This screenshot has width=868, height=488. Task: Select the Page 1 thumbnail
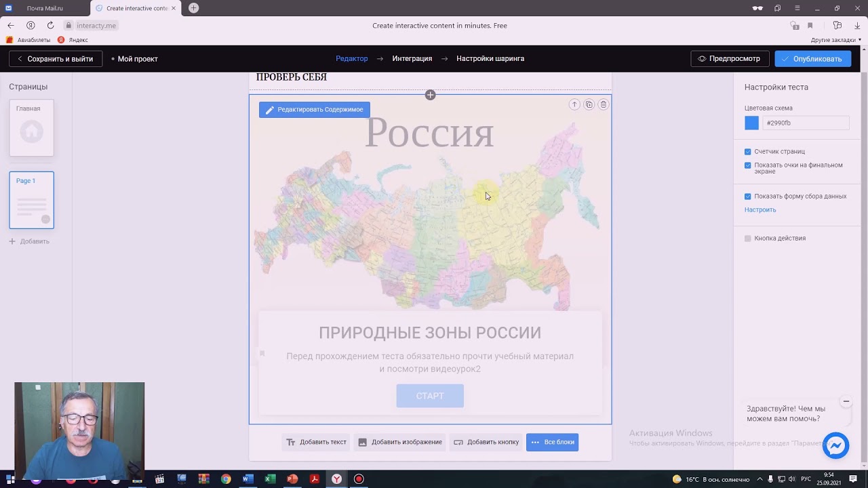click(x=31, y=200)
